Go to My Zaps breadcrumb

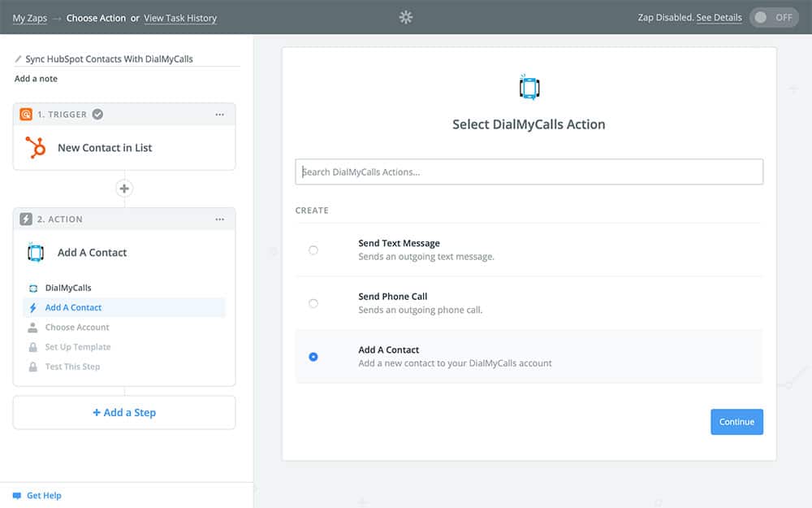pyautogui.click(x=29, y=18)
